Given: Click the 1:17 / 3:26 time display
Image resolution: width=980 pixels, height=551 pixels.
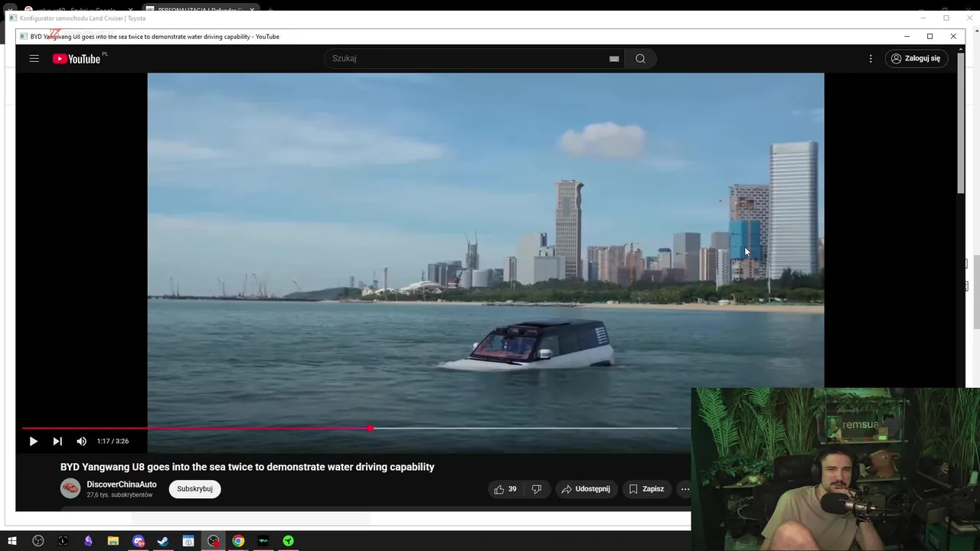Looking at the screenshot, I should 113,442.
